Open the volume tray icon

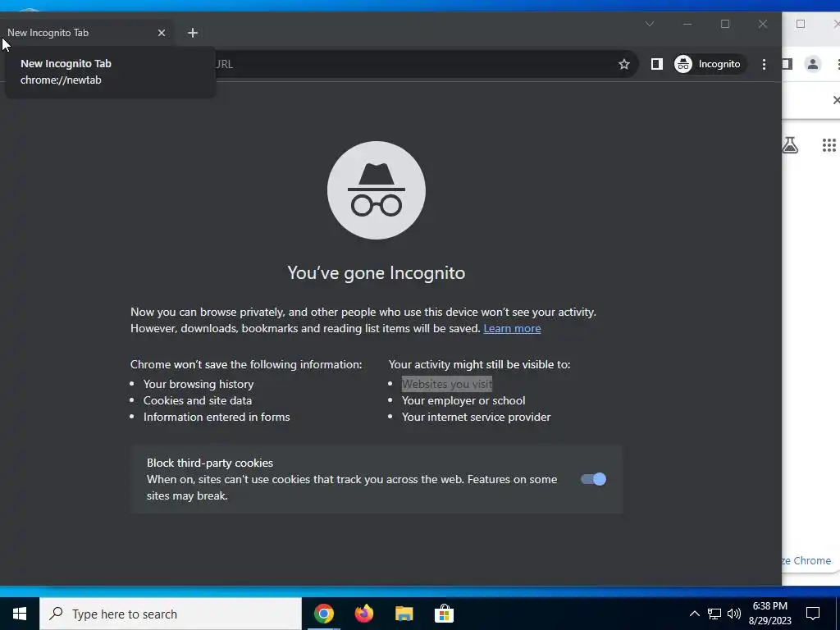734,614
